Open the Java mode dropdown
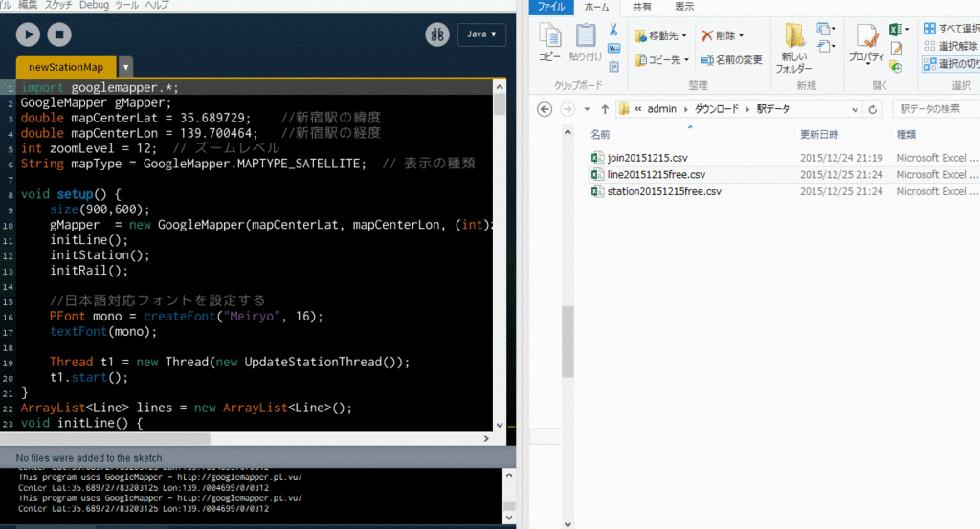The height and width of the screenshot is (529, 980). click(x=481, y=34)
